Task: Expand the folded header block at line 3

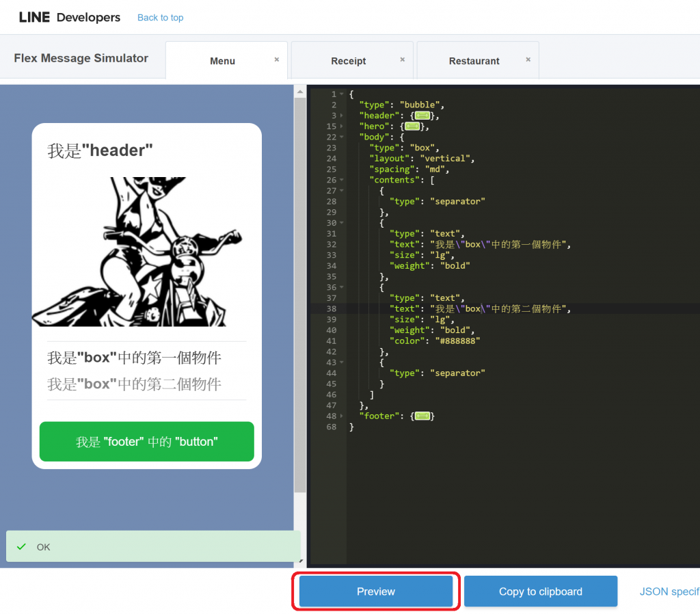Action: click(342, 116)
